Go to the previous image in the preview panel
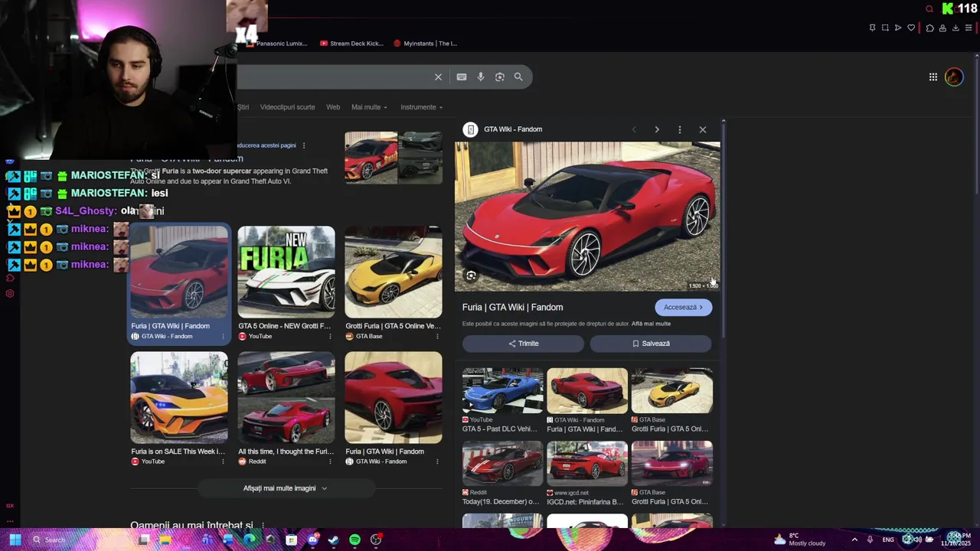This screenshot has width=980, height=551. coord(633,129)
